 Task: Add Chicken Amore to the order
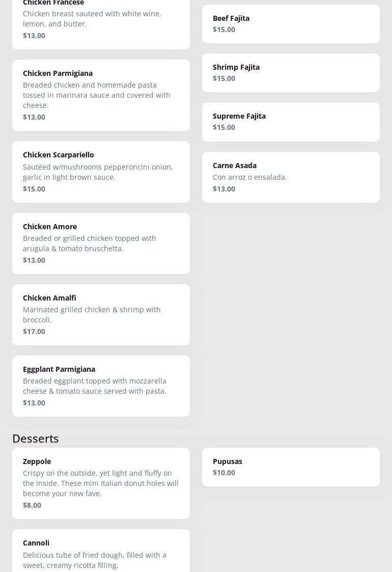click(x=101, y=243)
